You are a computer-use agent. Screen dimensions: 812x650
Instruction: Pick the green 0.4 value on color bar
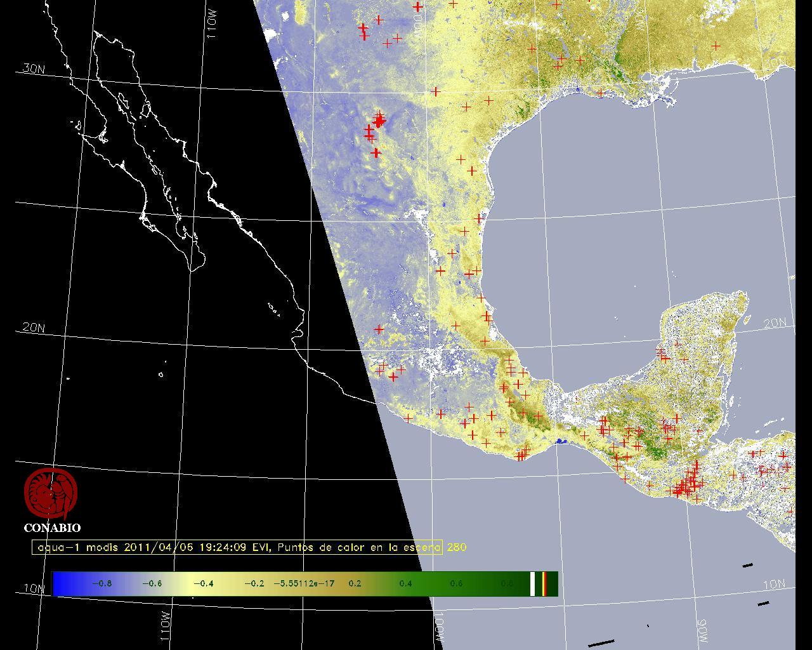tap(405, 583)
